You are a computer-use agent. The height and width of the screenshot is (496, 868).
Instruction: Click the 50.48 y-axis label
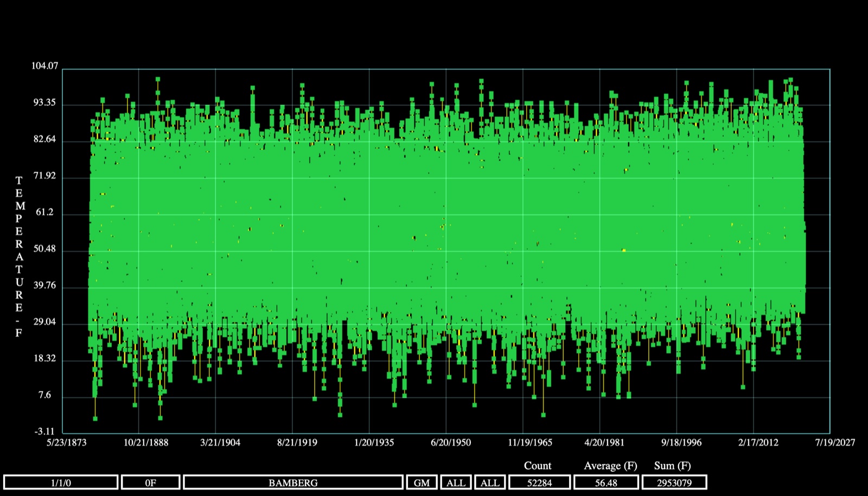pos(44,249)
